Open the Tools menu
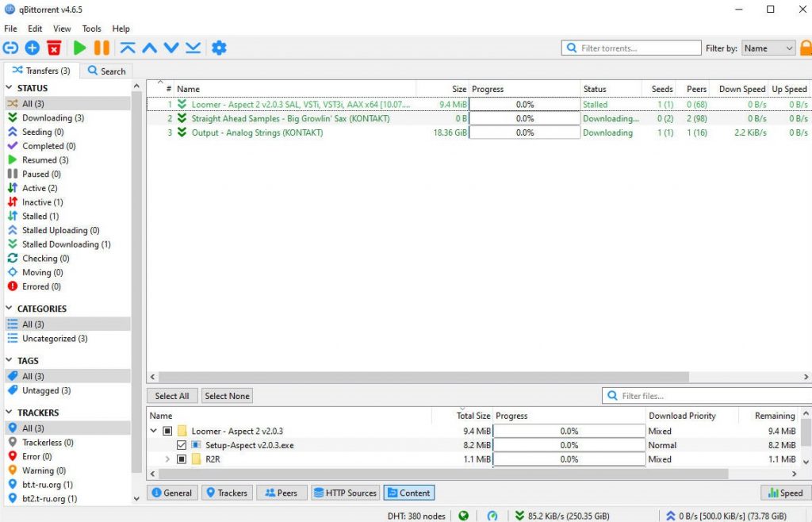812x522 pixels. [92, 29]
